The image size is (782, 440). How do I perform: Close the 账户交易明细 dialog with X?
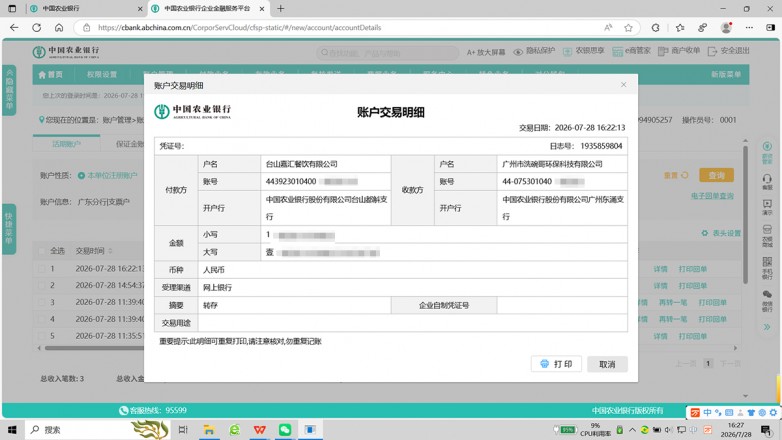(x=623, y=84)
